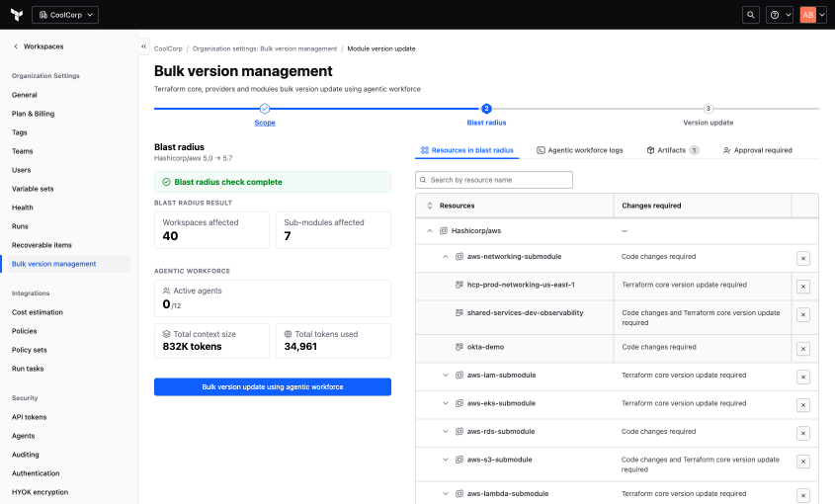Collapse the aws-networking-submodule row
Viewport: 835px width, 504px height.
[446, 256]
